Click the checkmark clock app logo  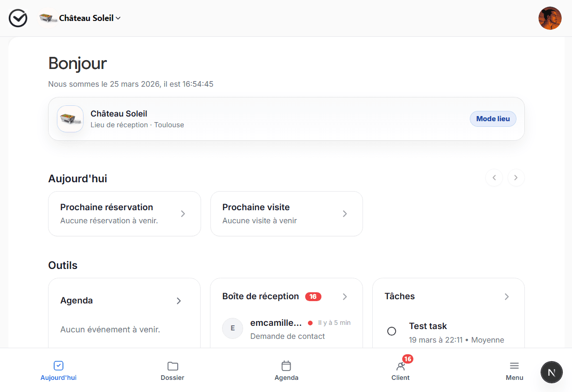[18, 18]
